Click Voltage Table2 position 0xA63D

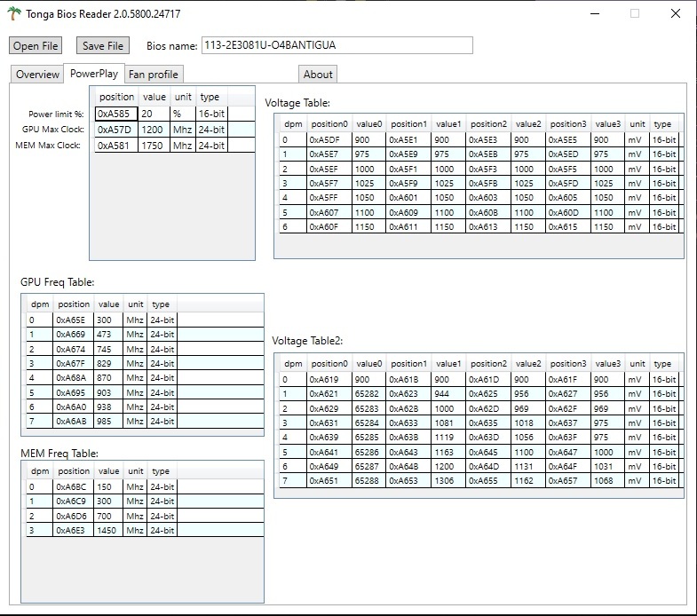coord(488,437)
